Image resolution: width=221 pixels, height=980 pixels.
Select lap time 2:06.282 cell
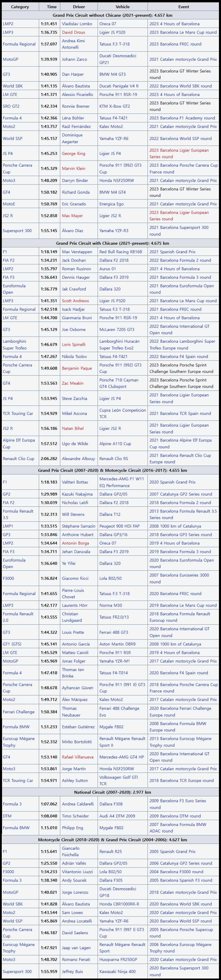(49, 459)
